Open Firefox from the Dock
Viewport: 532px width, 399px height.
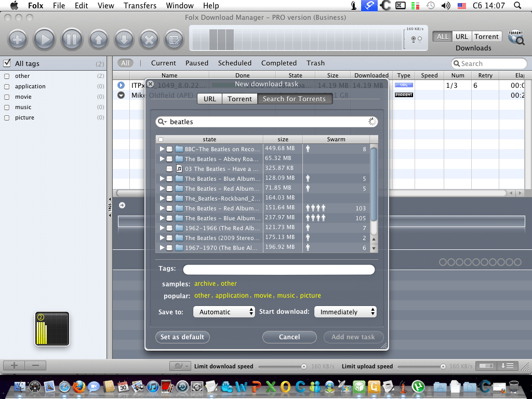tap(79, 387)
